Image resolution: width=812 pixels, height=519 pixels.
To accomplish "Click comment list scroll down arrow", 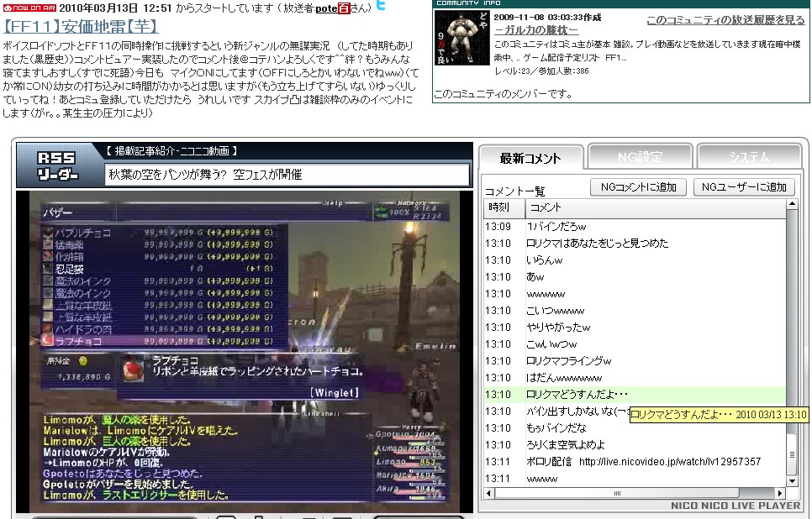I will pos(792,480).
